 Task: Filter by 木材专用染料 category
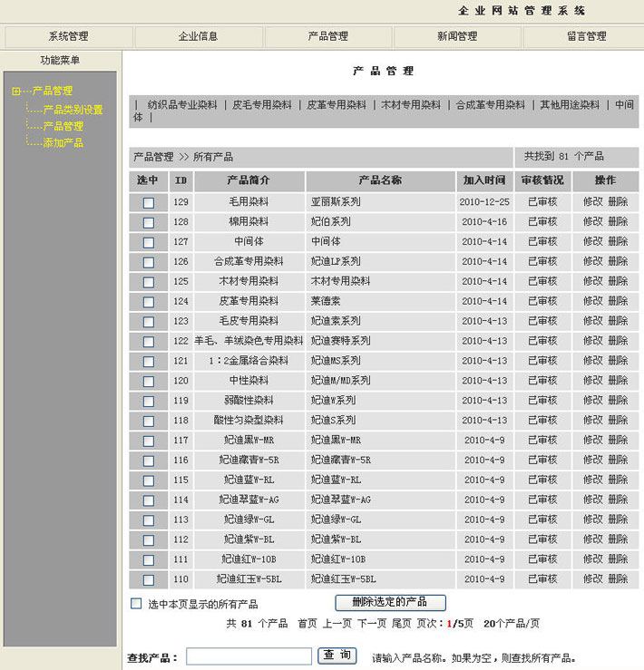411,105
